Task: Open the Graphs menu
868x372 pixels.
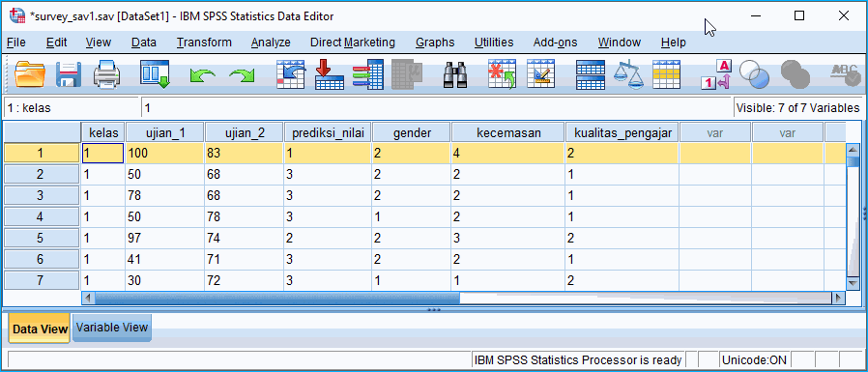Action: point(435,43)
